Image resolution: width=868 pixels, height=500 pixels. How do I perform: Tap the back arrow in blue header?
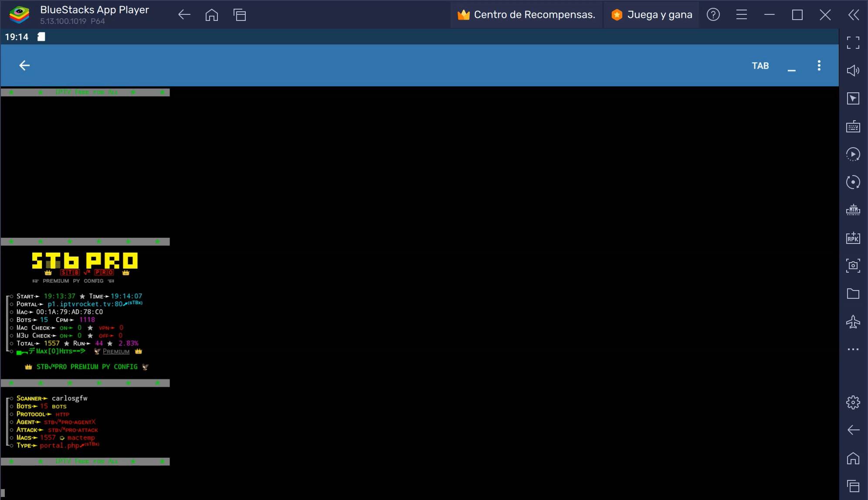pos(24,65)
